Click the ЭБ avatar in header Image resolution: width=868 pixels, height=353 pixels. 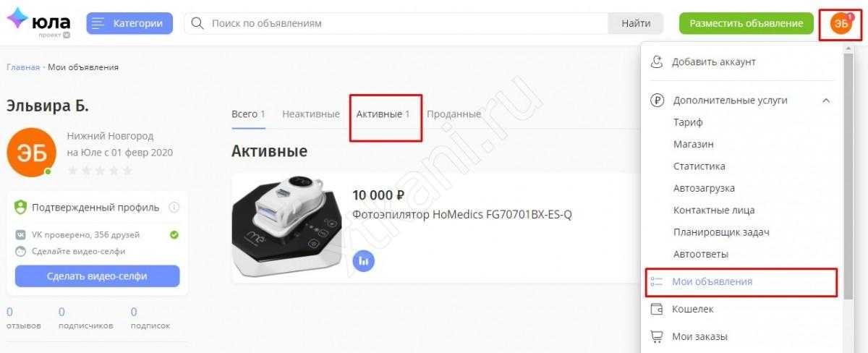pyautogui.click(x=839, y=23)
